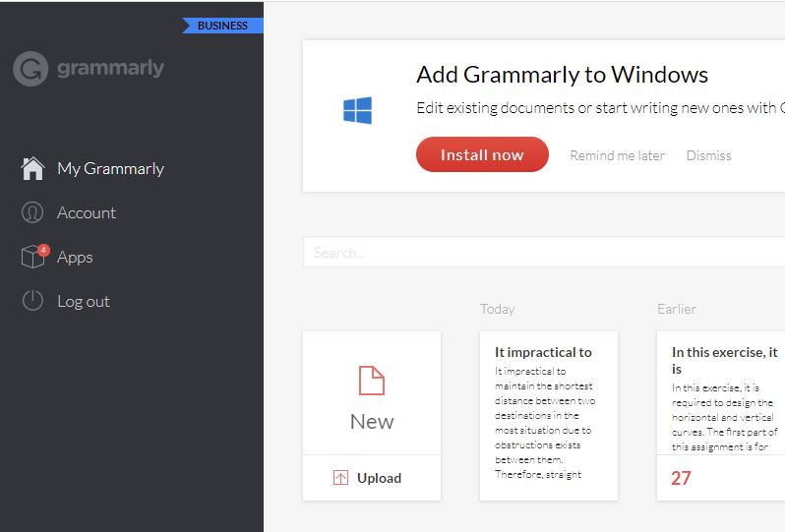The height and width of the screenshot is (532, 785).
Task: Click the red 4 notification badge on Apps
Action: (x=43, y=249)
